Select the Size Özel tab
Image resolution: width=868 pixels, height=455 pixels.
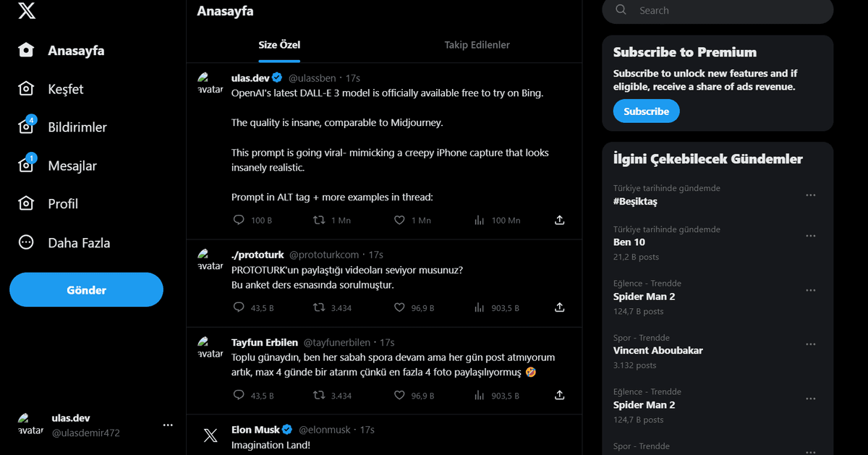point(279,45)
